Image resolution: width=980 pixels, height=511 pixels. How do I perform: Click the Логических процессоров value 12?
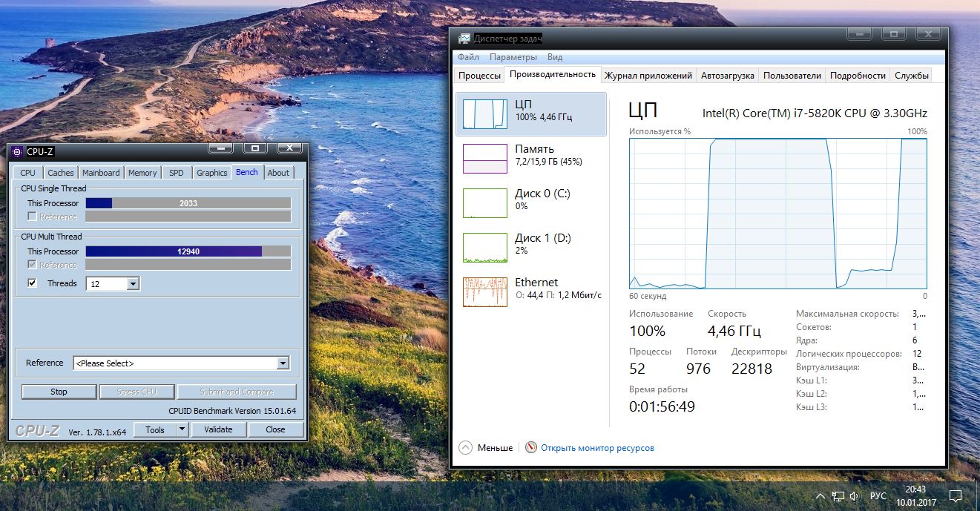coord(917,354)
